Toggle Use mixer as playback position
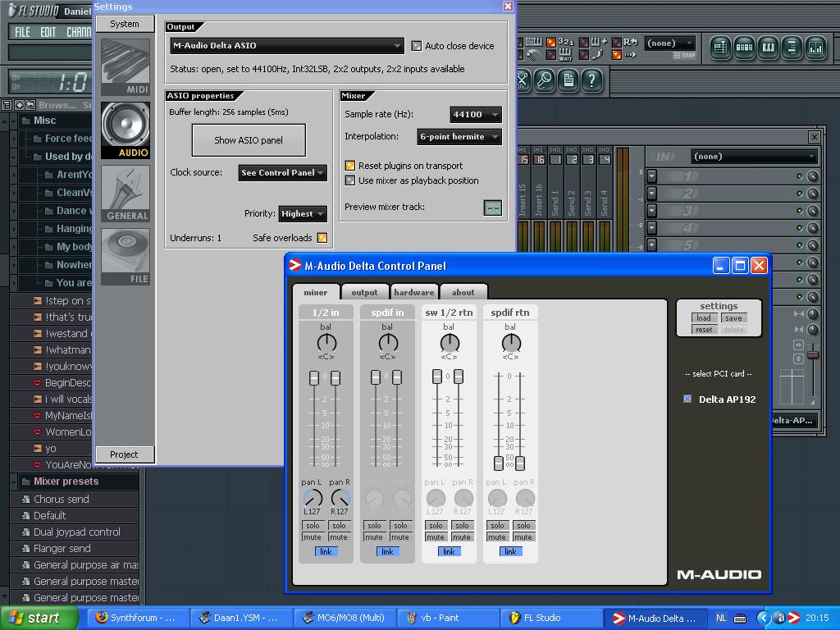Screen dimensions: 840x630 point(349,180)
